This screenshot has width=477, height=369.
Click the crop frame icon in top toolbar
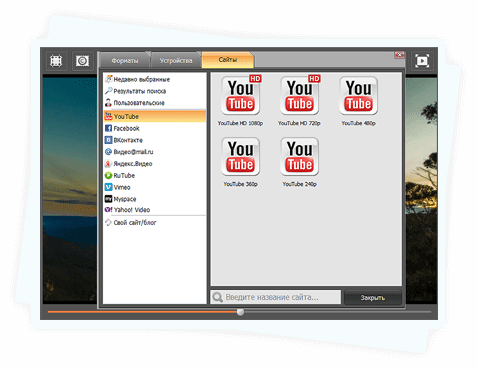[56, 61]
